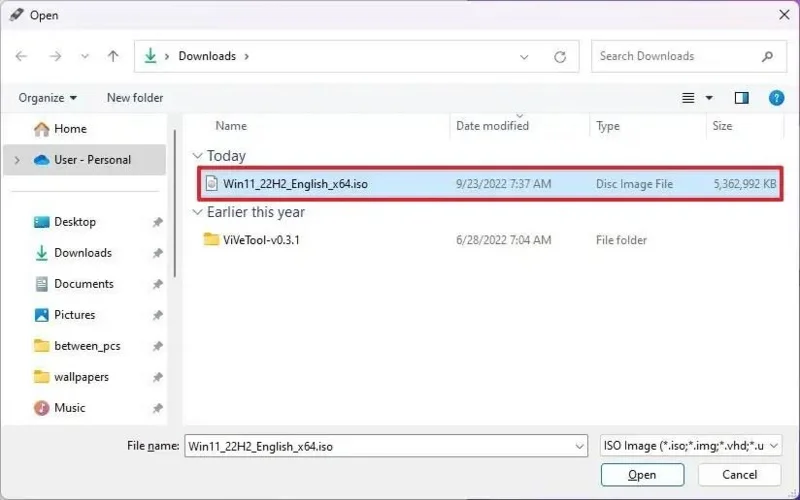The image size is (800, 500).
Task: Open view options dropdown arrow
Action: pos(709,98)
